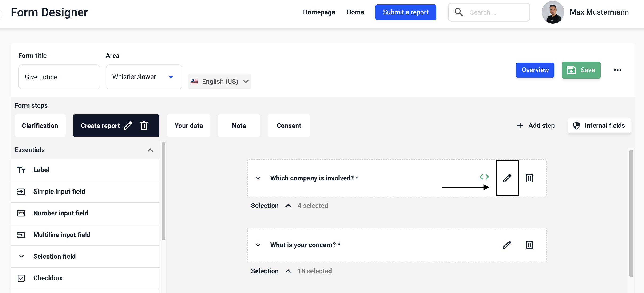Click the Save button
The height and width of the screenshot is (293, 644).
[x=581, y=70]
